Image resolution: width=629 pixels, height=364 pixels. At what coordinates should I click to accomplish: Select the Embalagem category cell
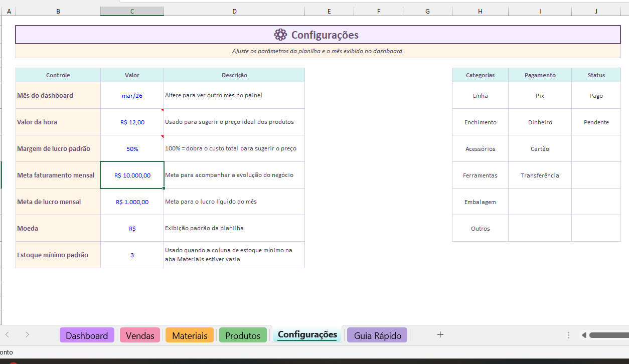(x=480, y=202)
